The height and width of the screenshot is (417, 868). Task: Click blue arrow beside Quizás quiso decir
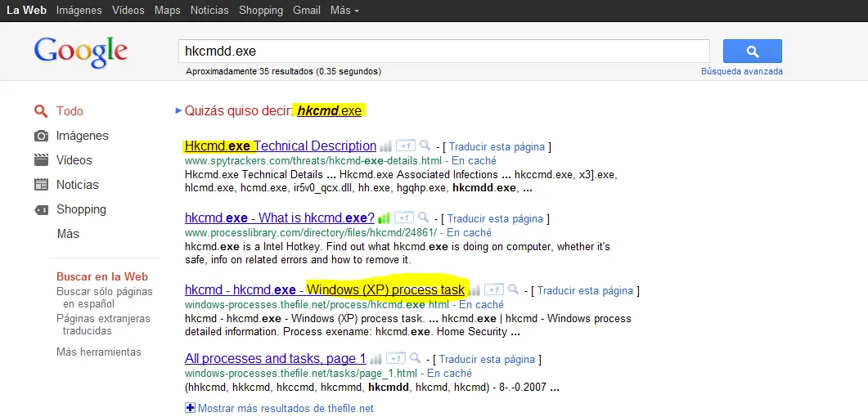click(x=178, y=110)
